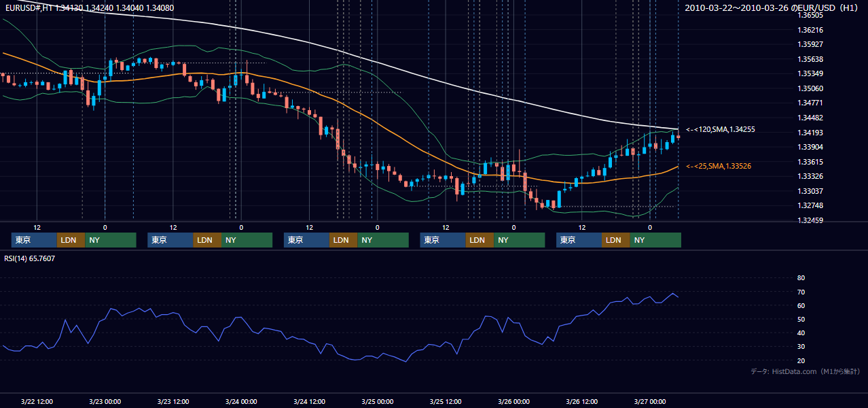868x408 pixels.
Task: Click the 3/22 12:00 time axis label
Action: tap(37, 402)
